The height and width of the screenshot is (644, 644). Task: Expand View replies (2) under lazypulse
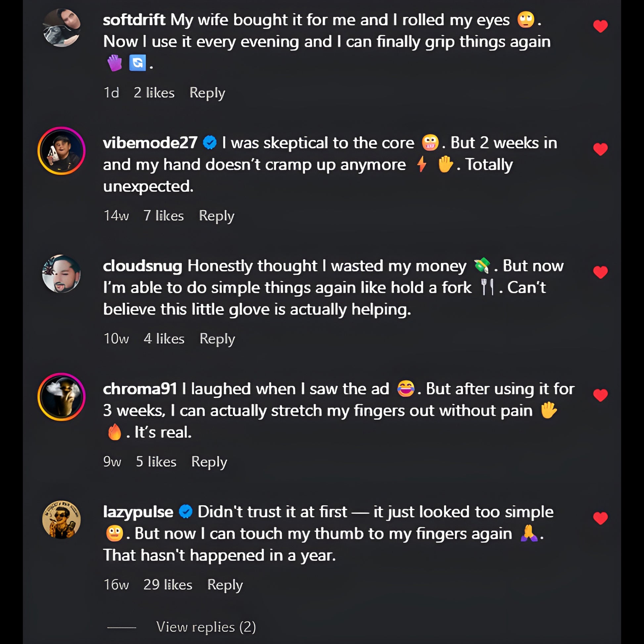coord(206,627)
